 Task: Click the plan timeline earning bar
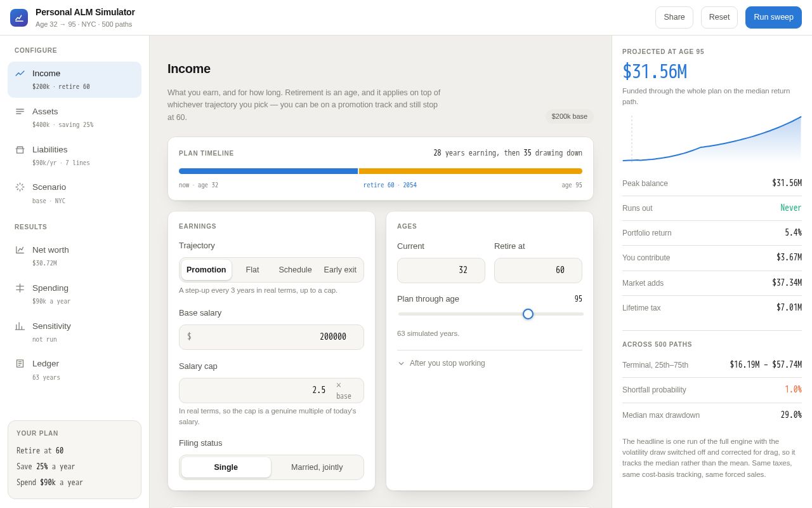click(x=268, y=171)
